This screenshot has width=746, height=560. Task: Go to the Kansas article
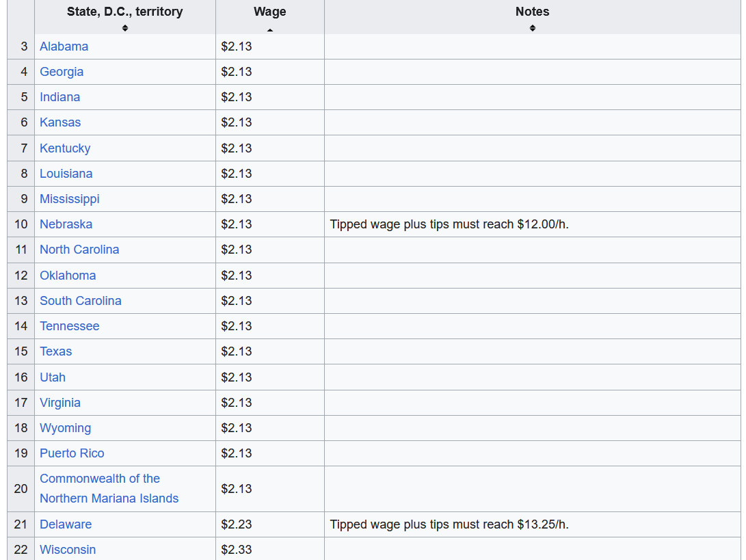click(60, 122)
